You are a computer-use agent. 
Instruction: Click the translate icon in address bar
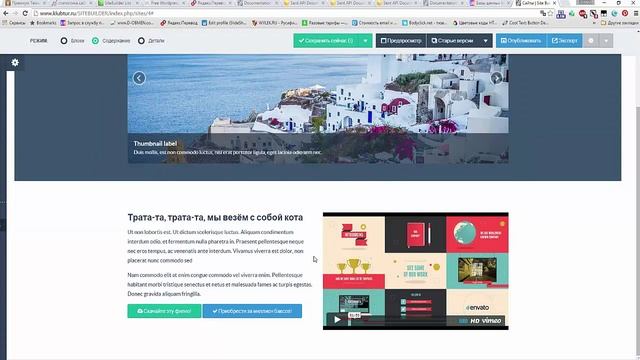(x=543, y=13)
